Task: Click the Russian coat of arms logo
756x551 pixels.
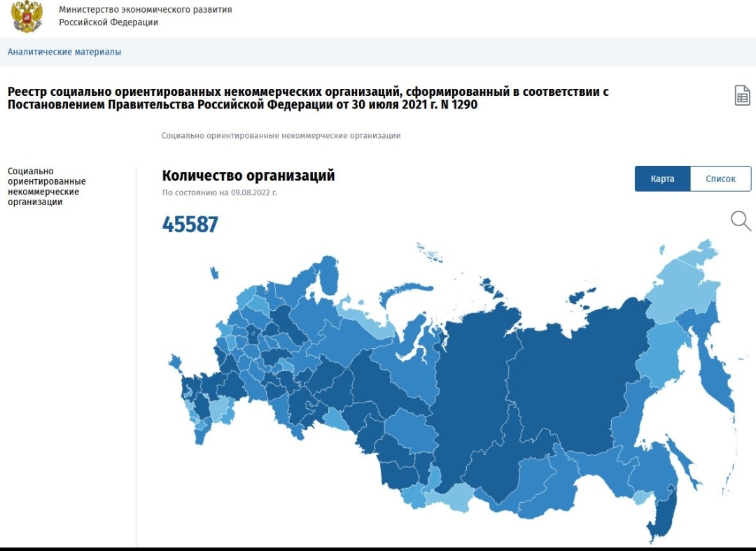Action: (x=27, y=17)
